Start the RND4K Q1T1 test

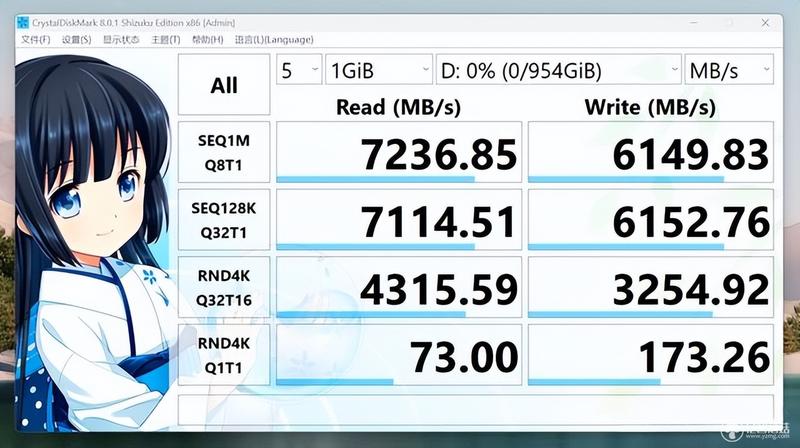224,355
